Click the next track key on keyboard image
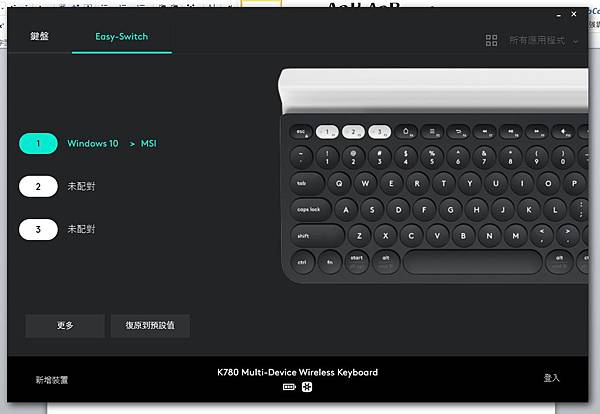Image resolution: width=600 pixels, height=414 pixels. coord(537,132)
